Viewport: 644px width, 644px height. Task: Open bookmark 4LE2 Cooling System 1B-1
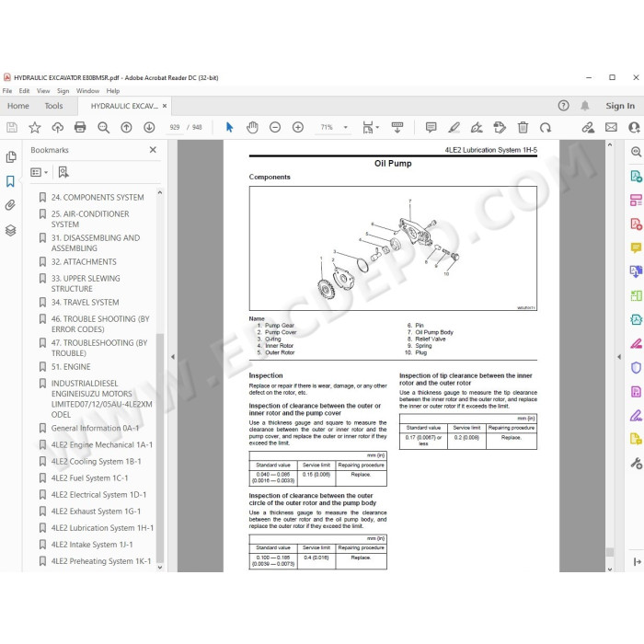point(96,462)
